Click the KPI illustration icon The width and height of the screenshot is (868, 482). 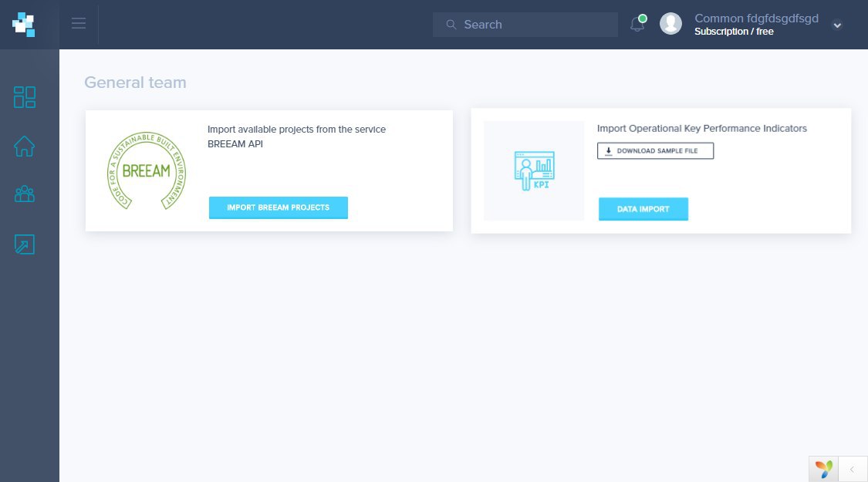pyautogui.click(x=534, y=170)
